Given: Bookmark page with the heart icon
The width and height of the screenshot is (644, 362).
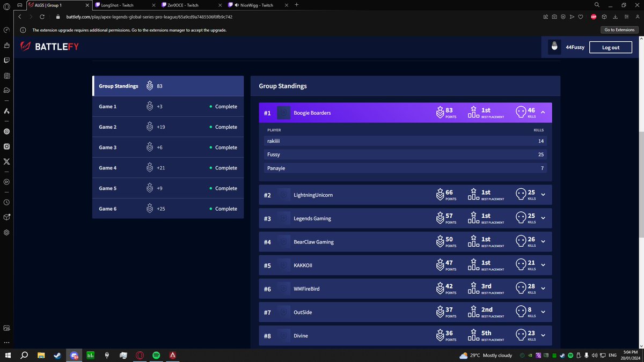Looking at the screenshot, I should tap(580, 17).
